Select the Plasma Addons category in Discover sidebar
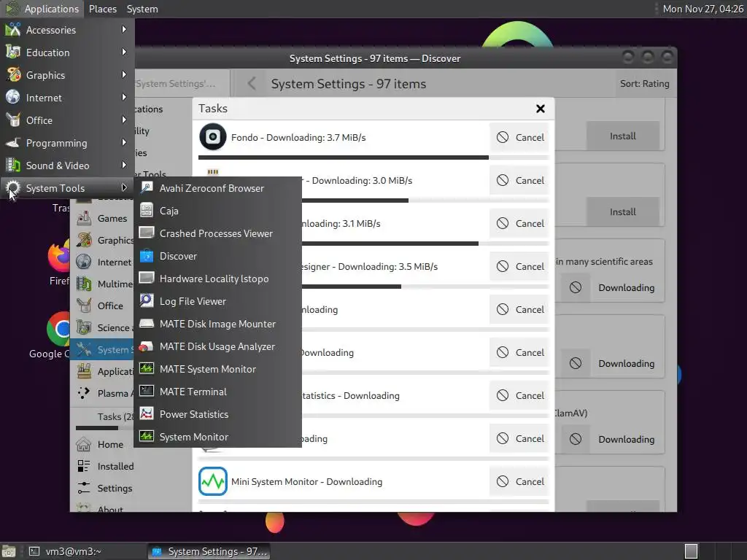 tap(102, 393)
